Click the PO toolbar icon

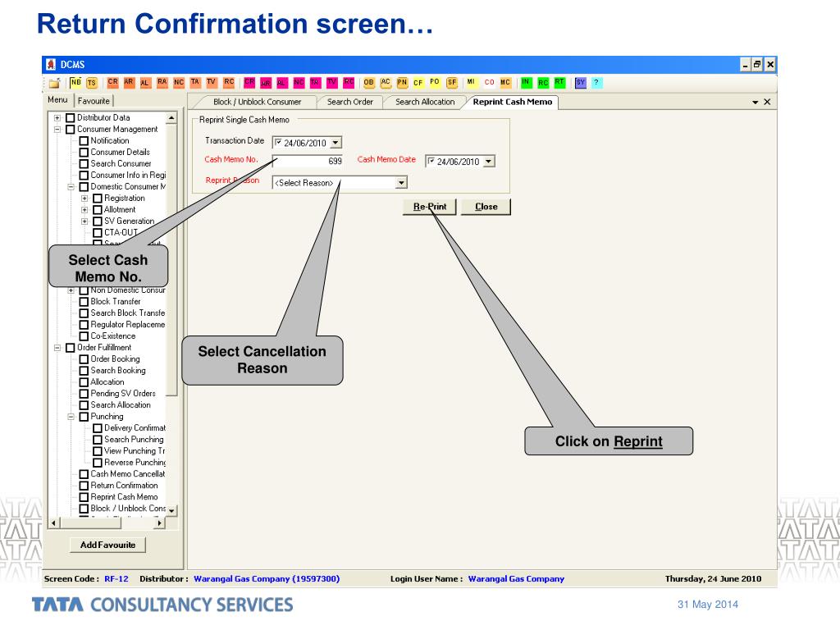coord(435,83)
